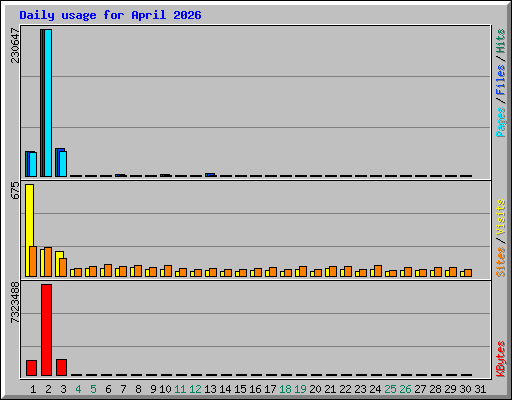Click the red KBytes bar for day 1

31,368
